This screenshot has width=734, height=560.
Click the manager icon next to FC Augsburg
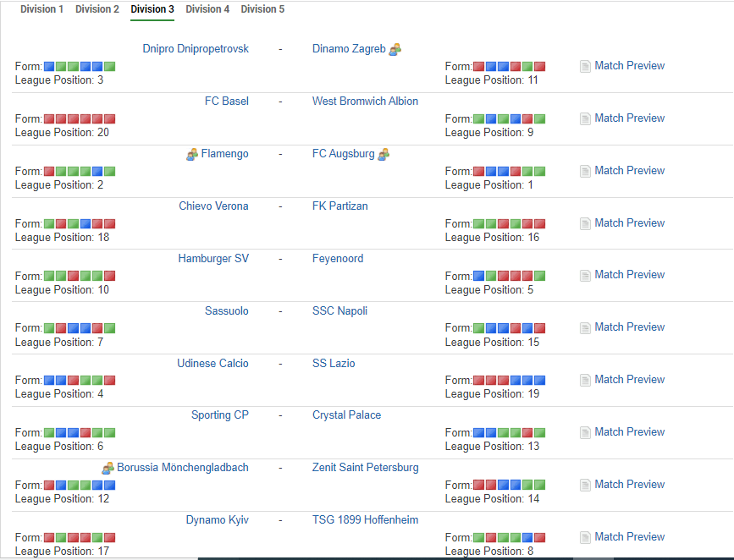click(384, 154)
